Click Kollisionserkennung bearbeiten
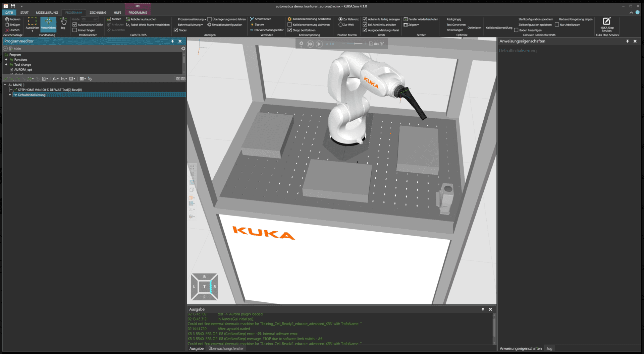The image size is (644, 354). (x=309, y=19)
